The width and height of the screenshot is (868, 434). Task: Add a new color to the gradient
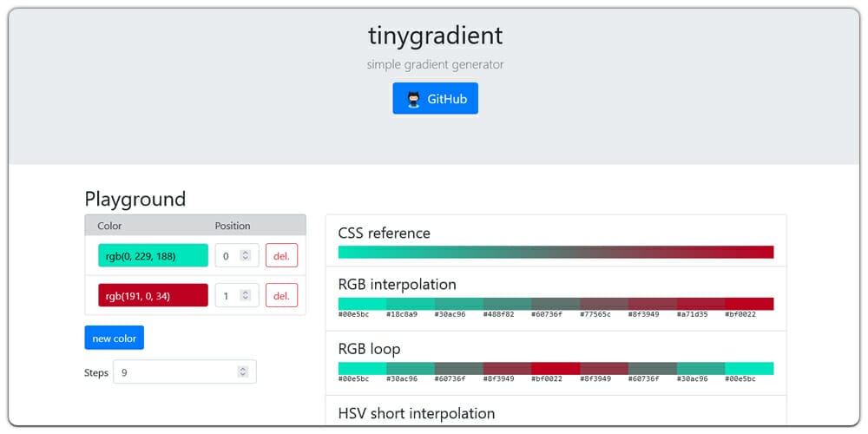click(114, 338)
